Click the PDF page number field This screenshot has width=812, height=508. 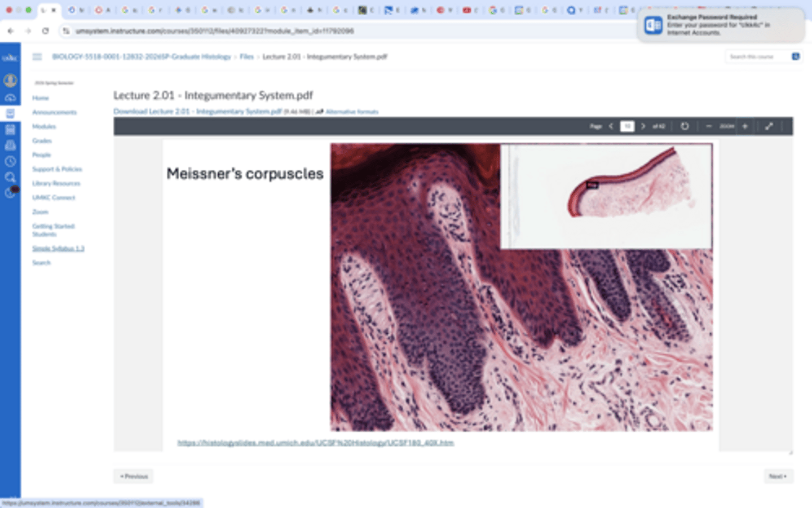[x=627, y=126]
